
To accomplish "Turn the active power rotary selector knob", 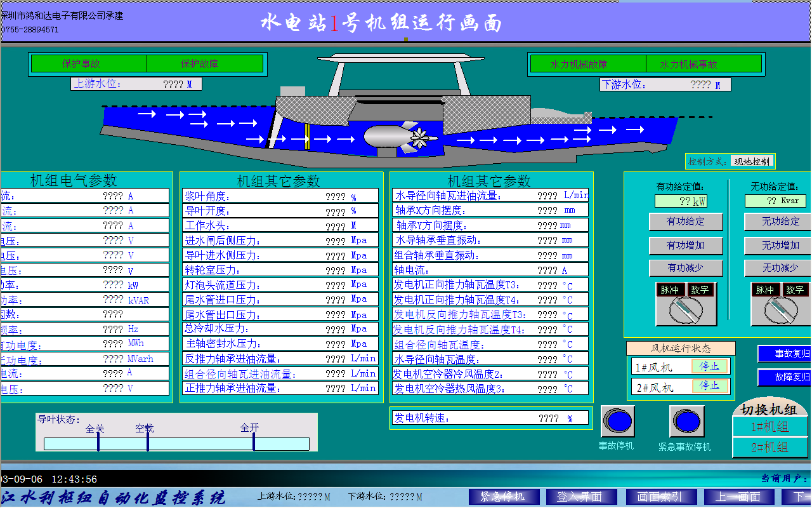I will click(686, 311).
